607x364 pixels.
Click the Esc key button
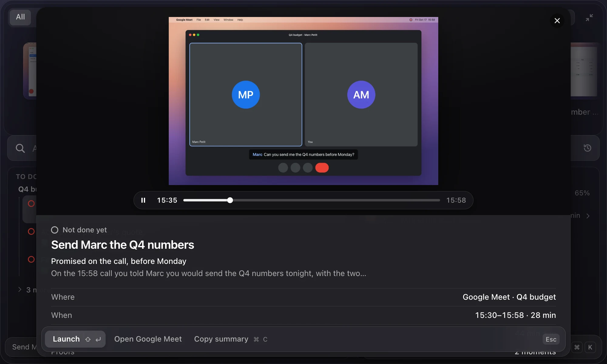coord(551,339)
